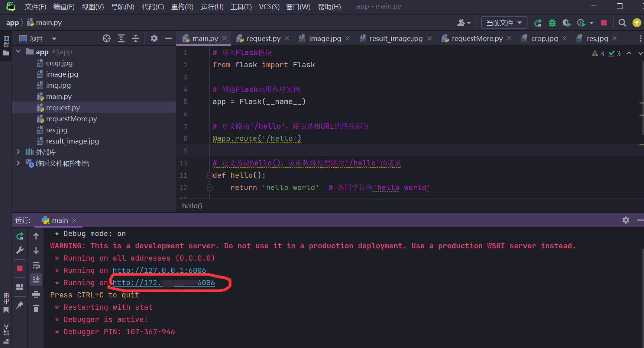Open the http://127.0.0.1:6006 link
This screenshot has width=644, height=348.
pos(159,271)
